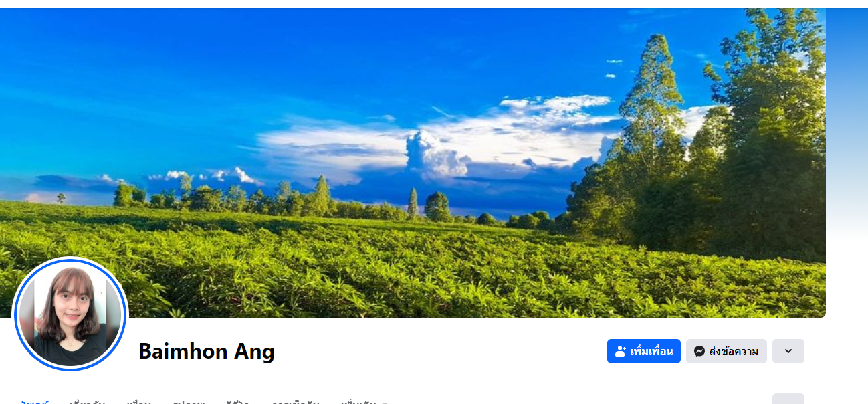Click the Messenger icon beside ส่งข้อความ

(699, 351)
